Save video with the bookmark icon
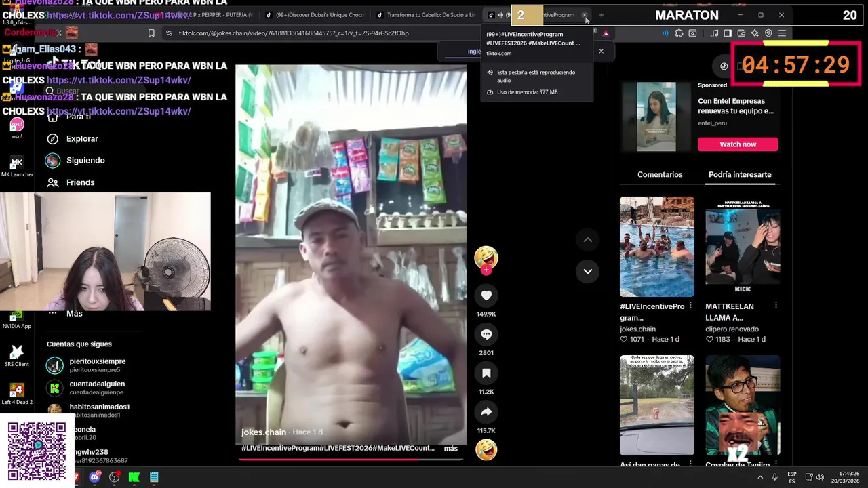 (486, 373)
